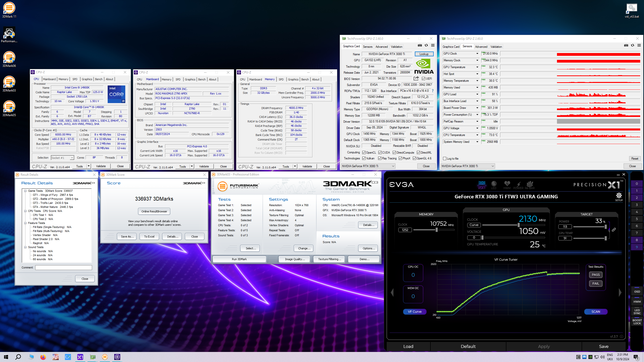This screenshot has height=362, width=644.
Task: Click the Lookup button in GPU-Z
Action: pyautogui.click(x=424, y=54)
